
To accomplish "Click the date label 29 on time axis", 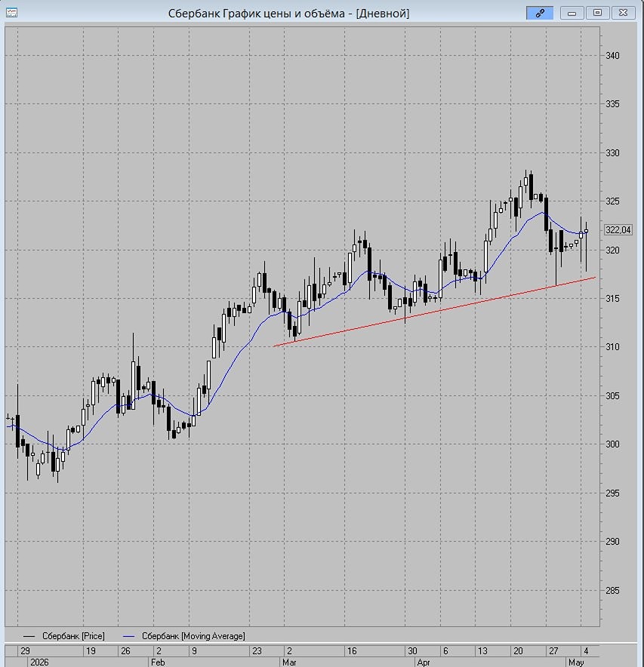I will tap(25, 651).
